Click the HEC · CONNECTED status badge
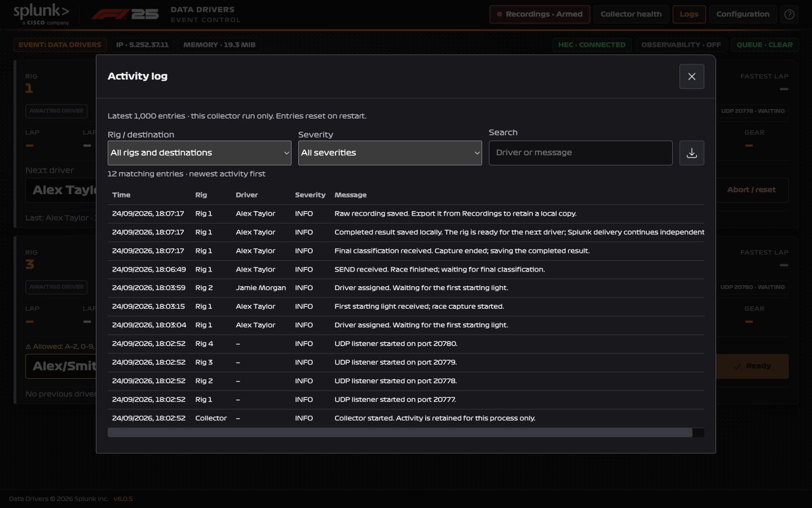The image size is (812, 508). tap(592, 45)
